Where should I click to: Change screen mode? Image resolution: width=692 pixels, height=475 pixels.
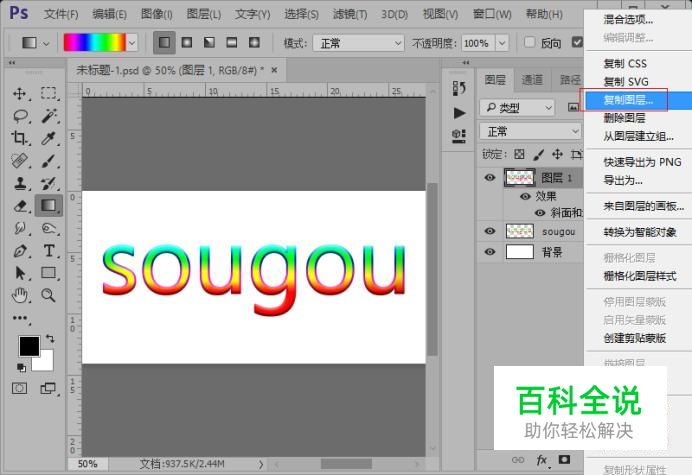(x=48, y=388)
